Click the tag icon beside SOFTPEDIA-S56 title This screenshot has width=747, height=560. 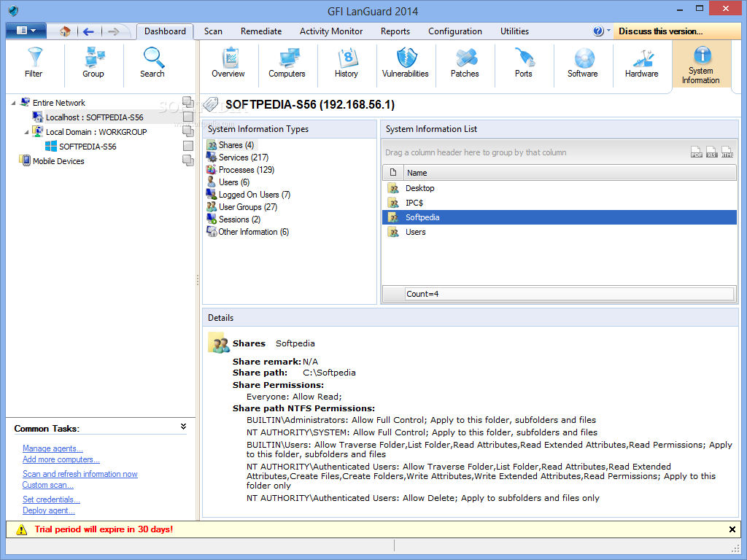point(211,104)
